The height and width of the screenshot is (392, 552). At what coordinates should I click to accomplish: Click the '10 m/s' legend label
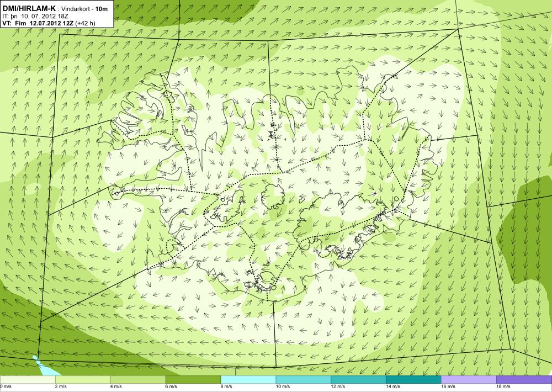(x=283, y=386)
